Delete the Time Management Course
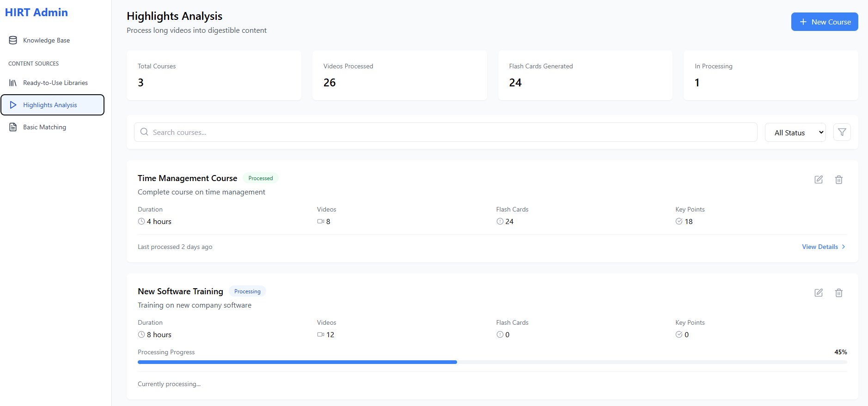The height and width of the screenshot is (406, 868). coord(838,180)
